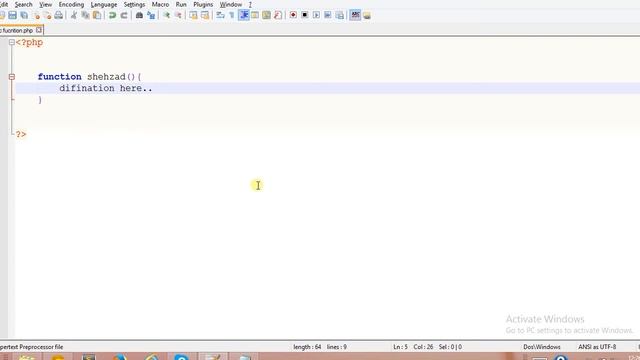The width and height of the screenshot is (640, 360).
Task: Click 'ANSI as UTF-8' encoding indicator
Action: tap(597, 347)
